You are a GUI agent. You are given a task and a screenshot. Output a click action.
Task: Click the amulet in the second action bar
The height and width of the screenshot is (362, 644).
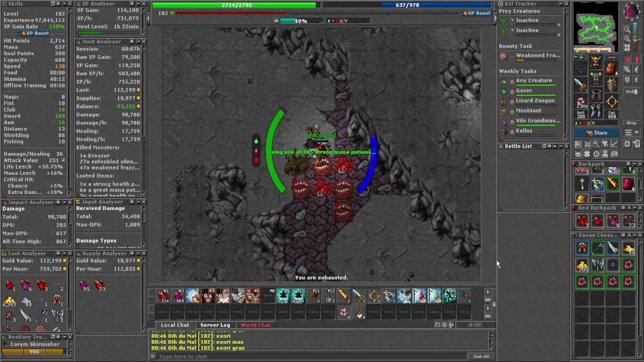(359, 312)
